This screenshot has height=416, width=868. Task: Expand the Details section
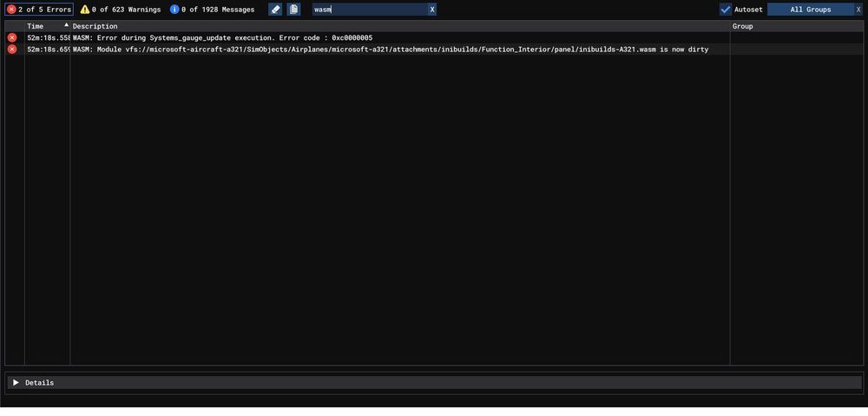[x=16, y=383]
